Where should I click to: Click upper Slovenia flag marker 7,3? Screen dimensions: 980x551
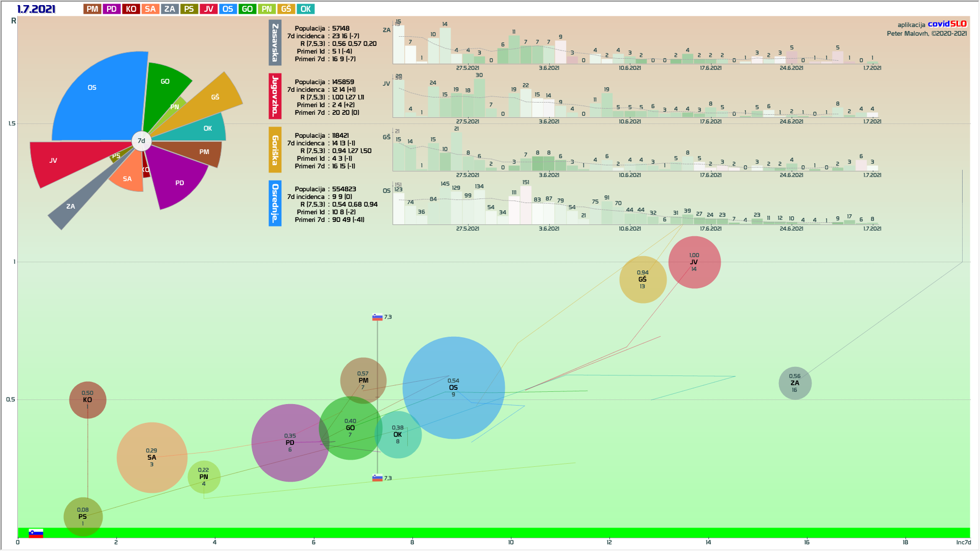[377, 317]
